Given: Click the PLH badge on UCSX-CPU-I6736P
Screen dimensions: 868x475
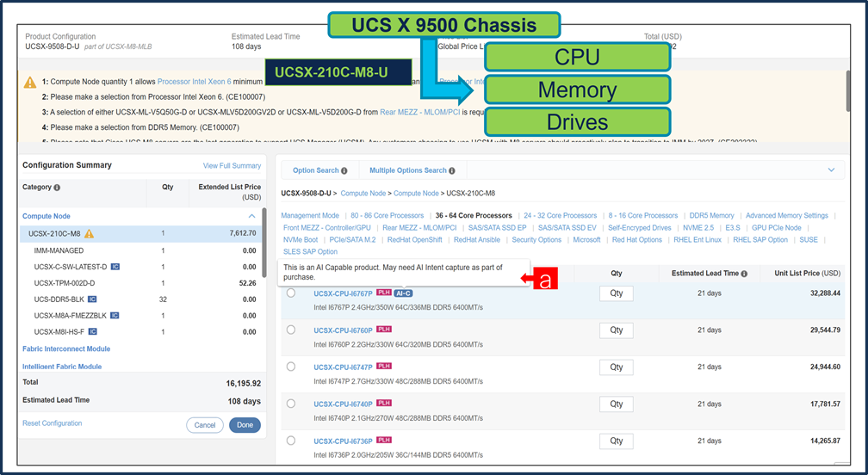Looking at the screenshot, I should pos(384,441).
